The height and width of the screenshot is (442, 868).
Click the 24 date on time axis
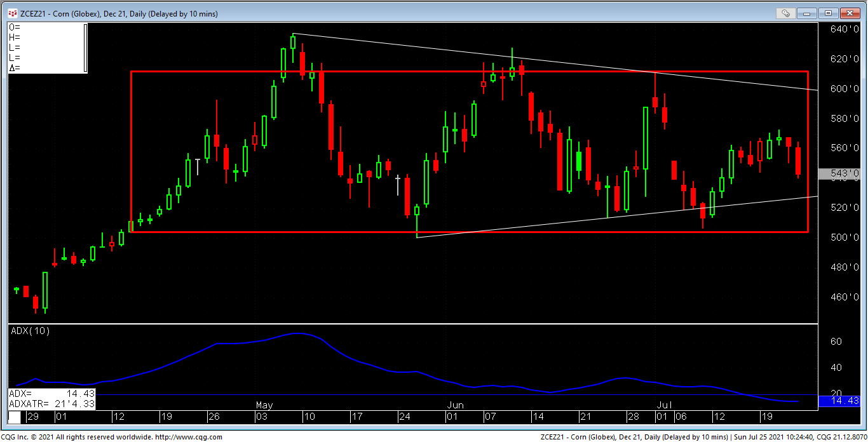point(405,417)
